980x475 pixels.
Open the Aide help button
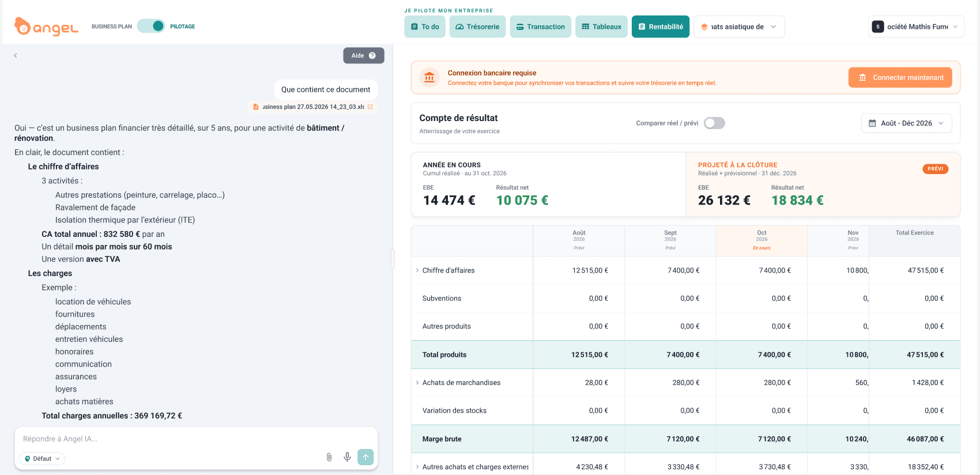[364, 55]
